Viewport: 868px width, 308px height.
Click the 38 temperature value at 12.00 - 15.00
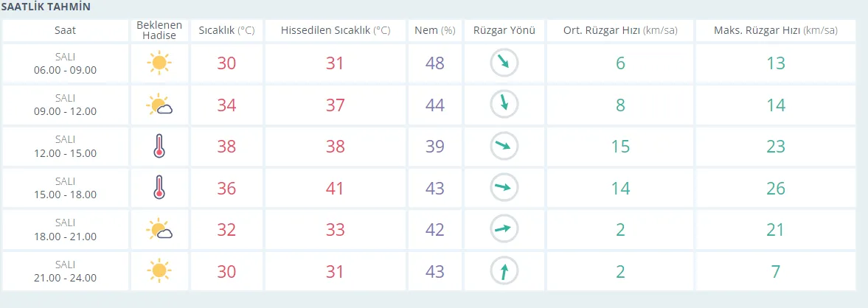click(226, 147)
